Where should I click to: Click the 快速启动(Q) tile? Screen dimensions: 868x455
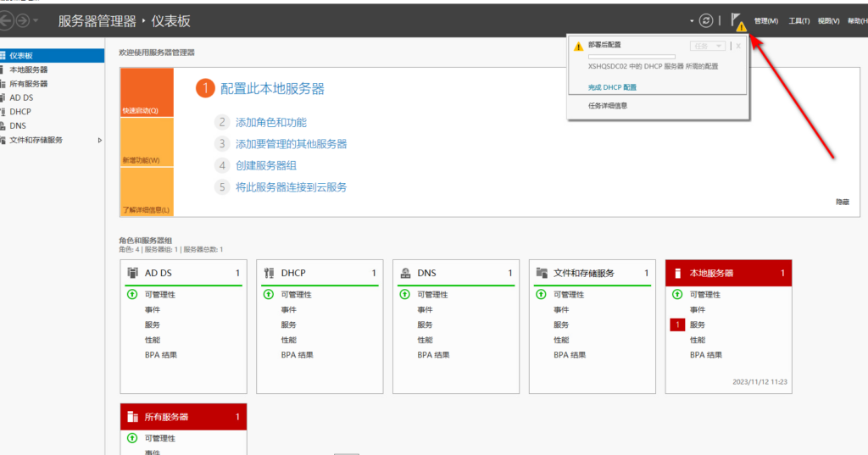pos(147,92)
